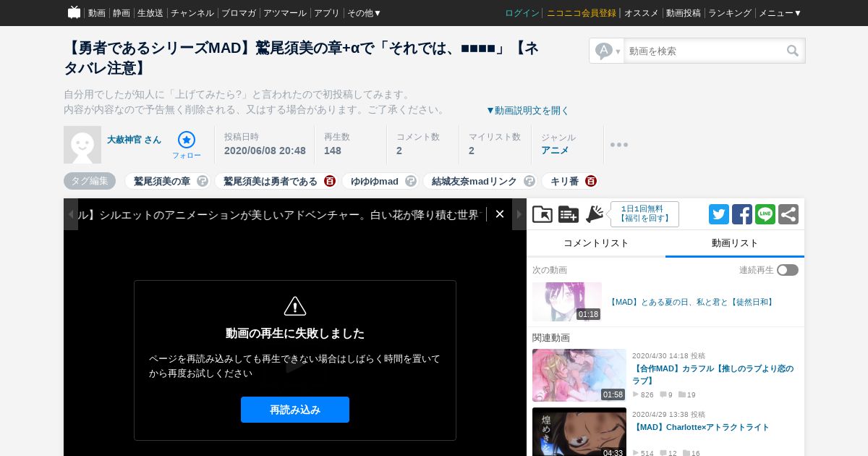868x456 pixels.
Task: Share on LINE icon
Action: (765, 214)
